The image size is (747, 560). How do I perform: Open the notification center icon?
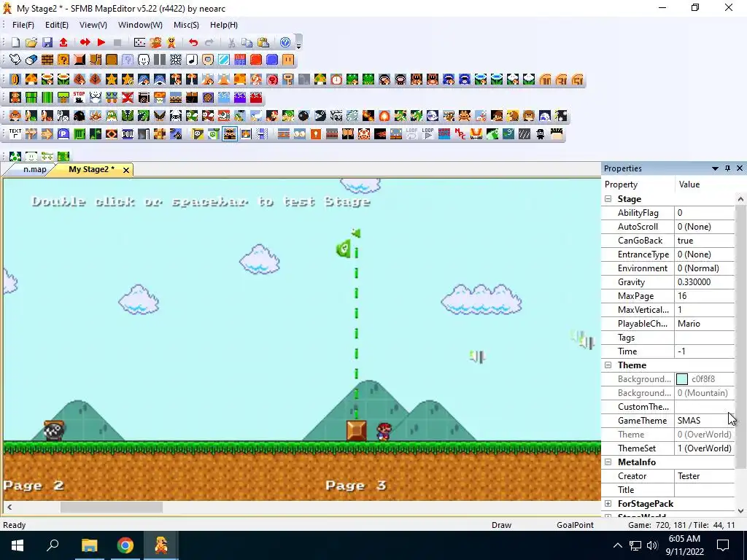coord(723,545)
